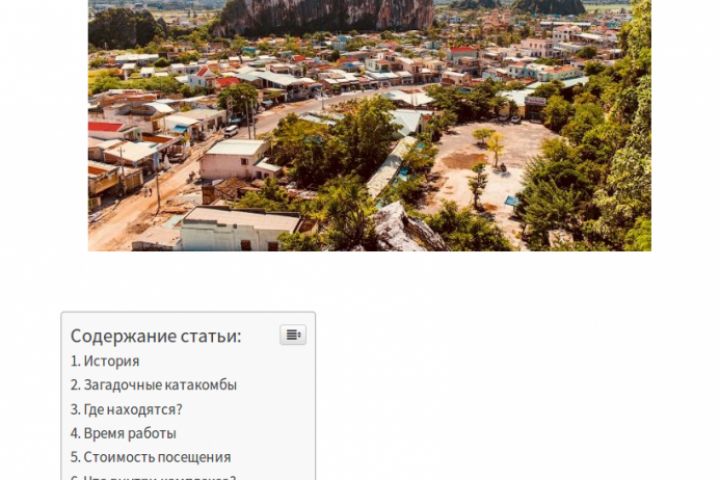Click the "Содержание статьи:" heading
This screenshot has height=480, width=720.
156,336
